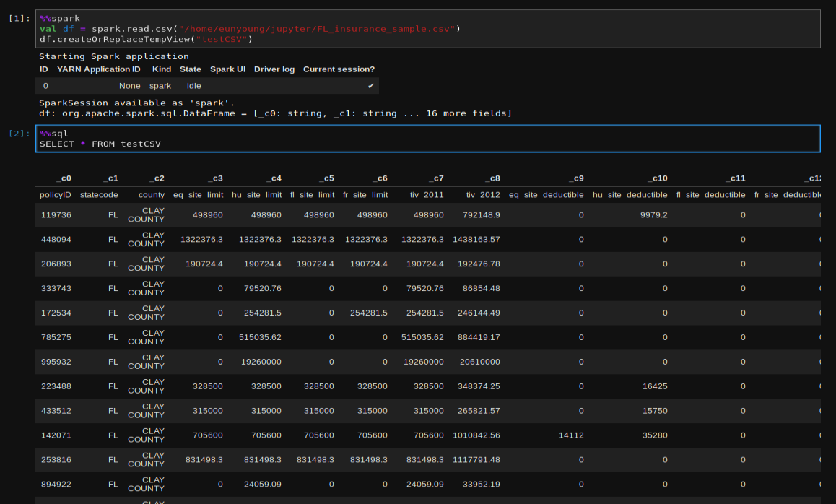
Task: Click policy ID 995932
Action: pyautogui.click(x=56, y=362)
